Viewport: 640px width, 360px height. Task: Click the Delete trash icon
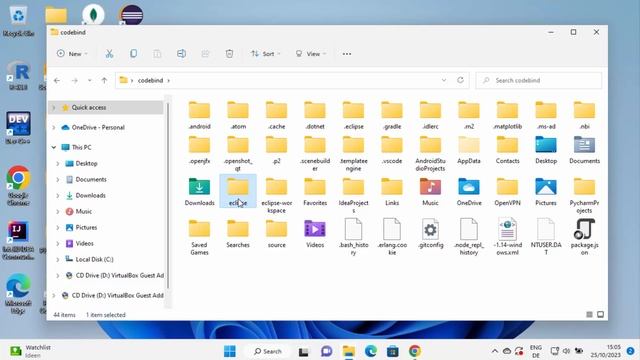click(x=229, y=53)
